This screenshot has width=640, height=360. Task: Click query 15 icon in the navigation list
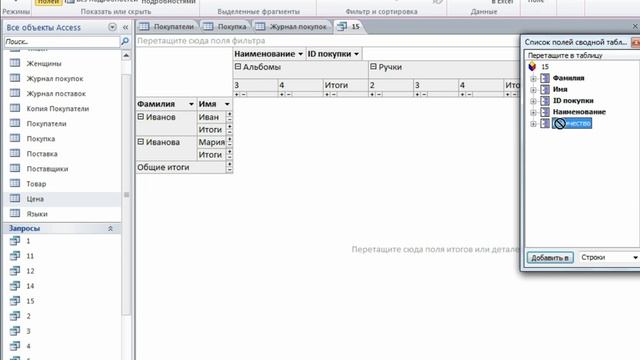click(15, 301)
